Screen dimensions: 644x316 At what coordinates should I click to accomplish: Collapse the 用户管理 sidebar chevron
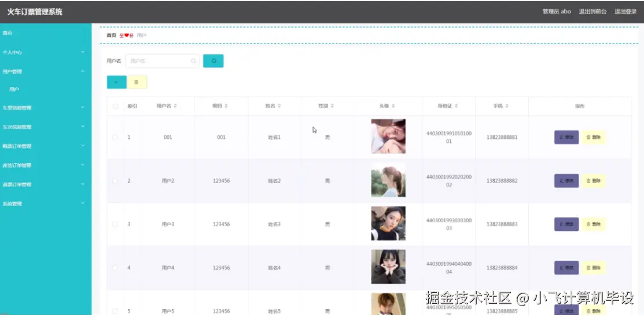coord(83,71)
